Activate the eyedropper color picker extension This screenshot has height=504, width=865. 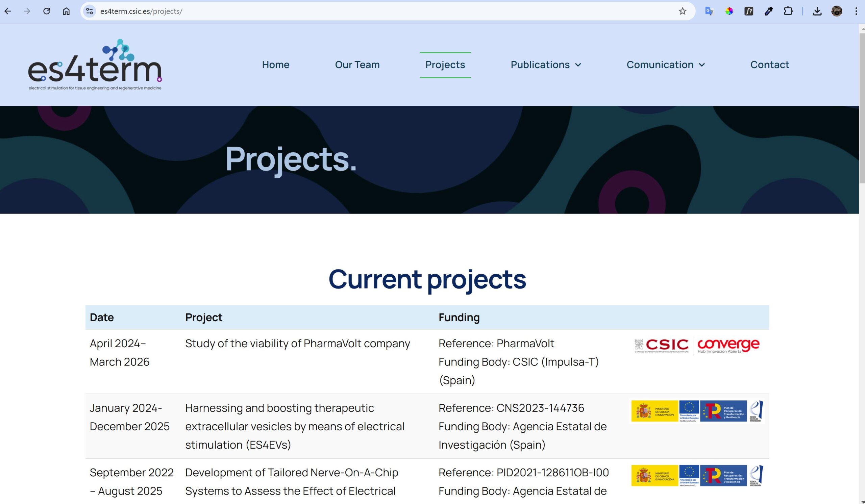click(x=769, y=11)
